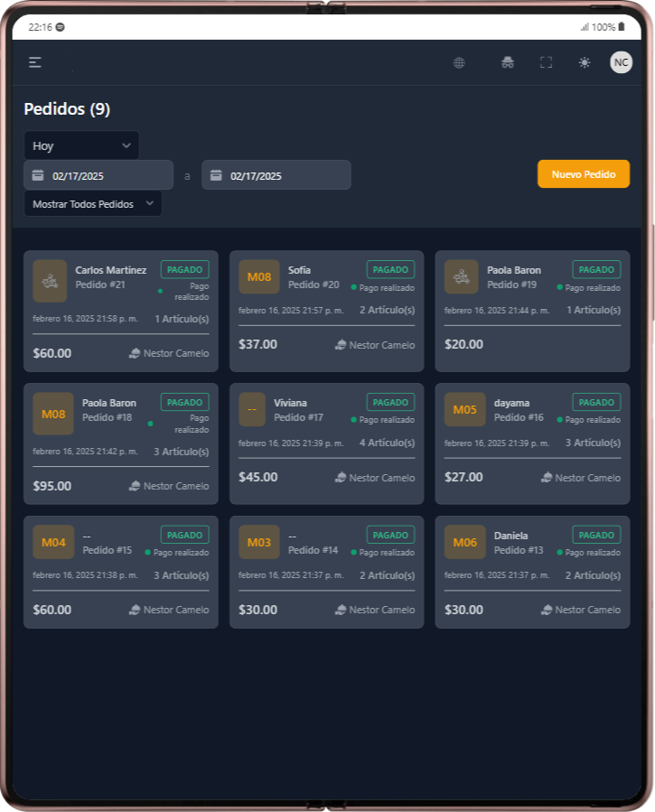
Task: Click waiter icon on Pedido #21
Action: tap(135, 353)
